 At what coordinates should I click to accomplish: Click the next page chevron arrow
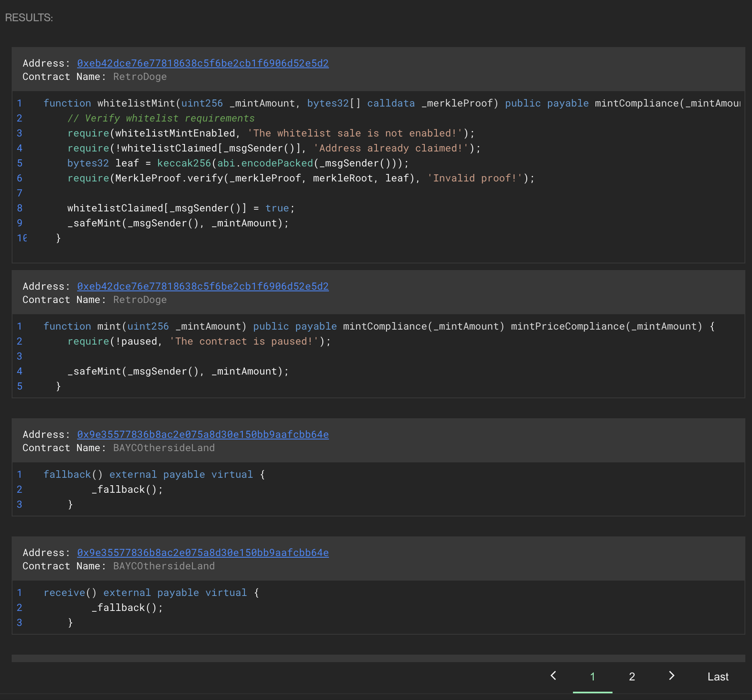[671, 676]
